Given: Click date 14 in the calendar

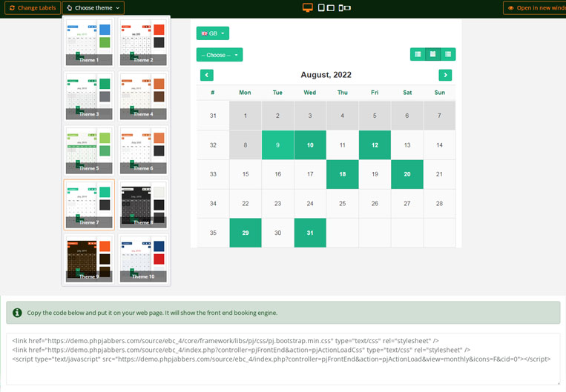Looking at the screenshot, I should pos(439,145).
